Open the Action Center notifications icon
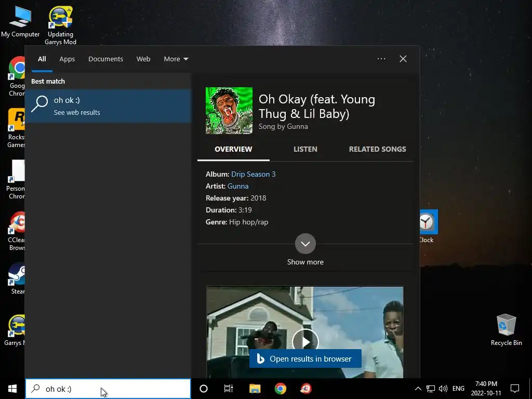This screenshot has width=532, height=399. coord(515,389)
